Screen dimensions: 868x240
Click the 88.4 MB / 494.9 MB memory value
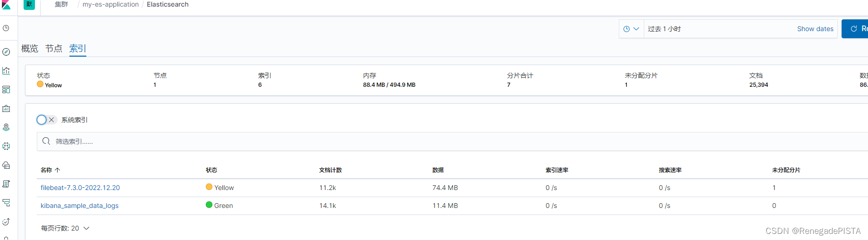click(389, 85)
